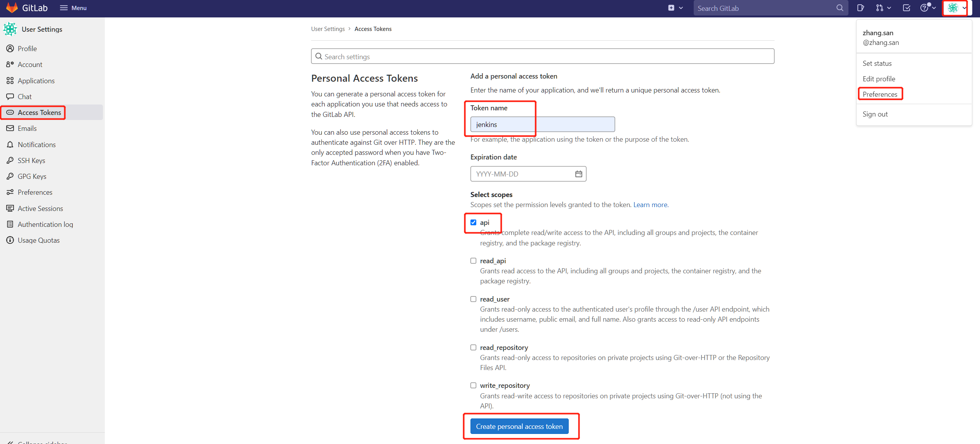Click the calendar icon in Expiration date
Image resolution: width=980 pixels, height=444 pixels.
pos(578,174)
